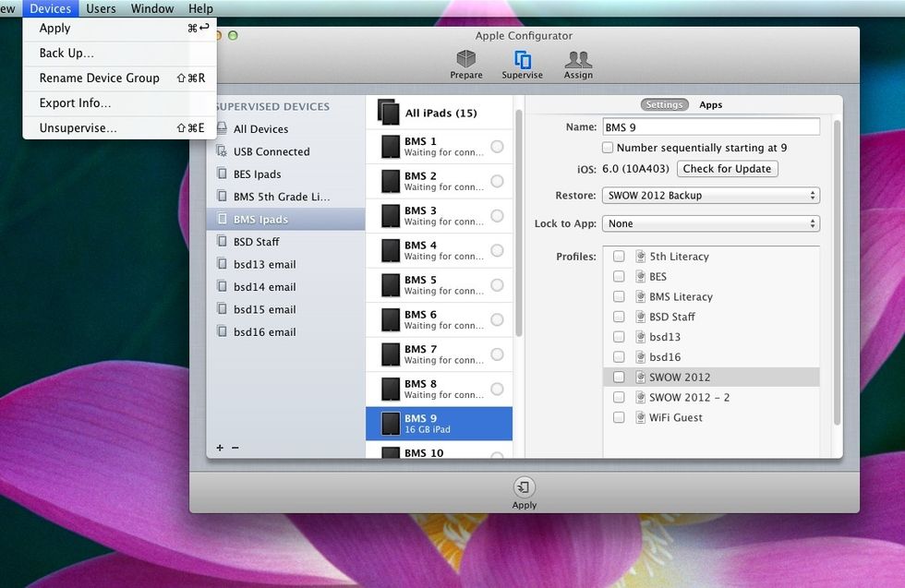The image size is (905, 588).
Task: Click the iPad icon beside BMS 3
Action: 391,216
